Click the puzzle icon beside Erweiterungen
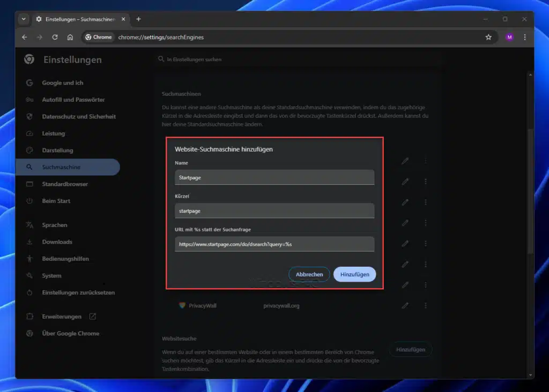This screenshot has height=392, width=549. [29, 316]
